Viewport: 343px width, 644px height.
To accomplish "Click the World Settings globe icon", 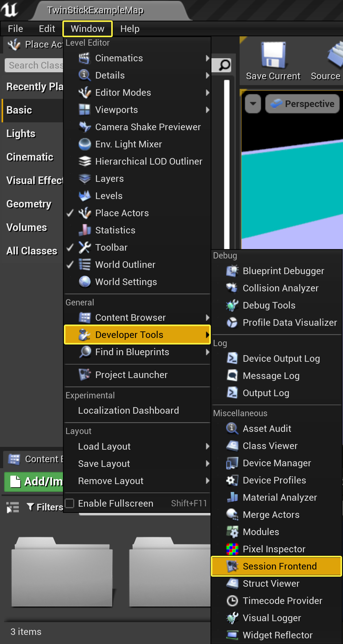I will [85, 282].
